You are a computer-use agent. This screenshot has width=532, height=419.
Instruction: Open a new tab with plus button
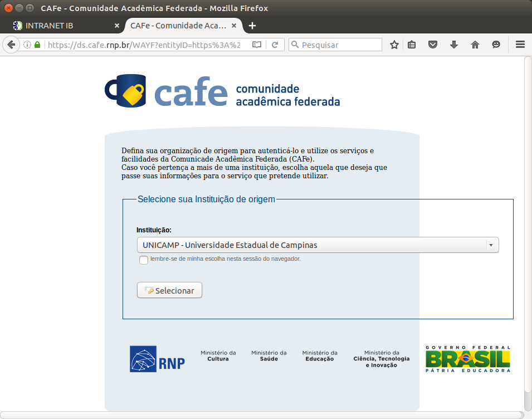click(x=252, y=26)
